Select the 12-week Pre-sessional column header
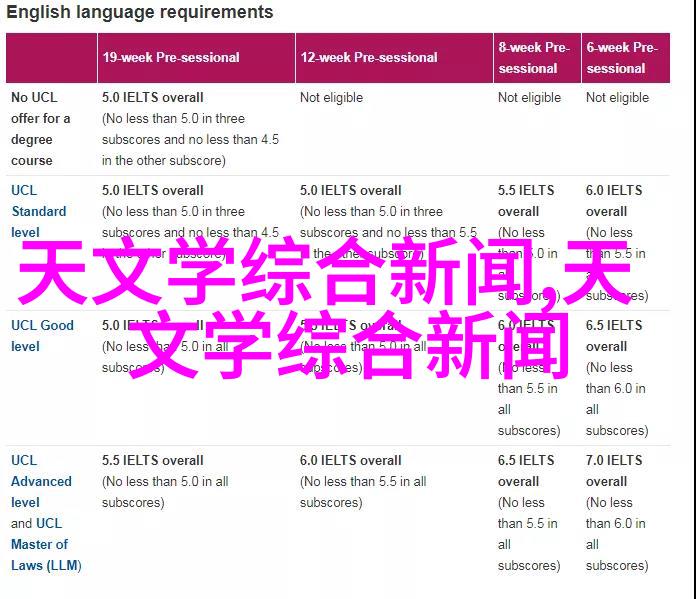 point(394,58)
